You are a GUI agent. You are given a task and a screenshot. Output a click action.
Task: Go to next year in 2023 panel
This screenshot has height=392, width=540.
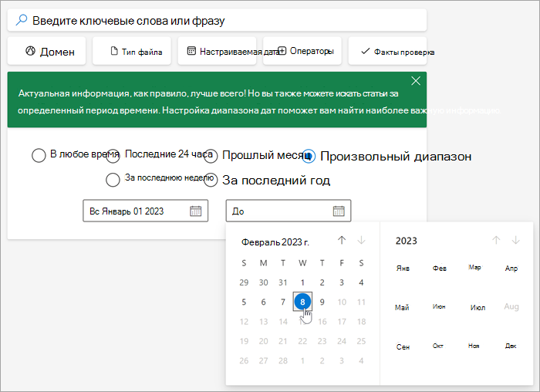(515, 240)
